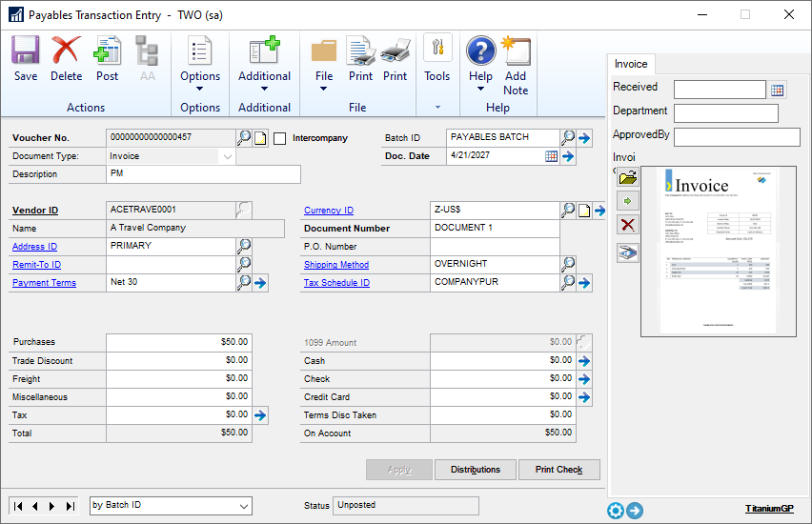Expand the 'by Batch ID' sort dropdown

(243, 506)
